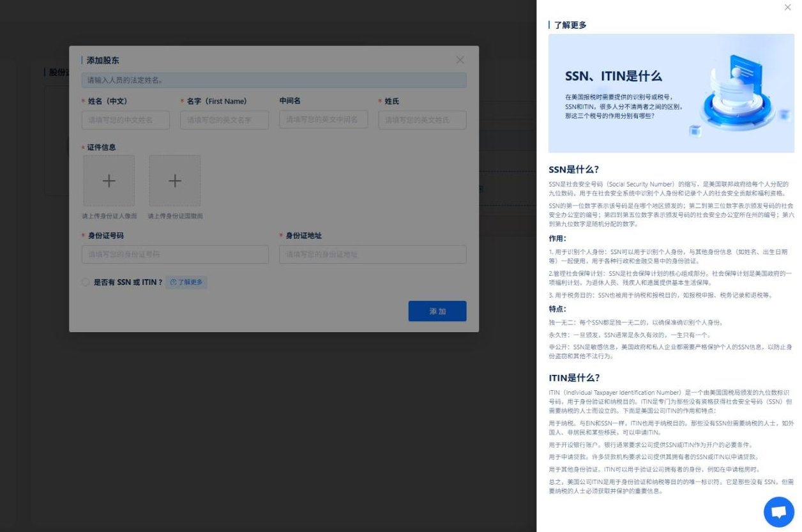The width and height of the screenshot is (802, 532).
Task: Close the 添加股东 dialog
Action: (460, 60)
